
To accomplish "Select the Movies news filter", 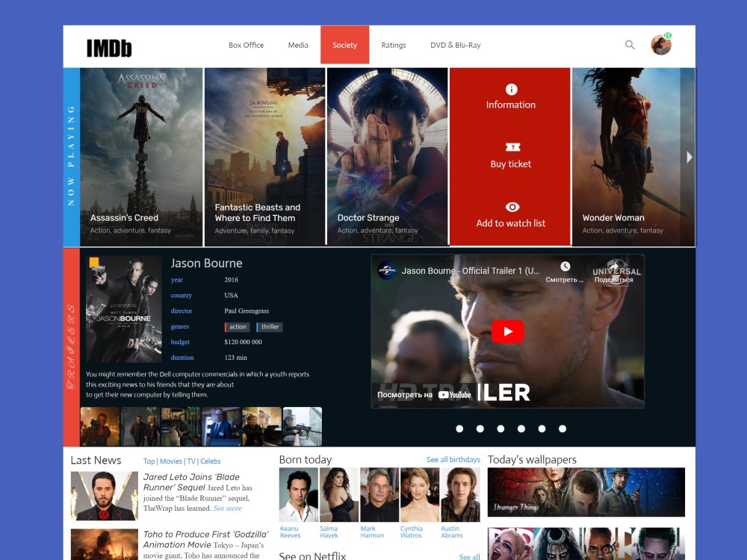I will point(171,461).
